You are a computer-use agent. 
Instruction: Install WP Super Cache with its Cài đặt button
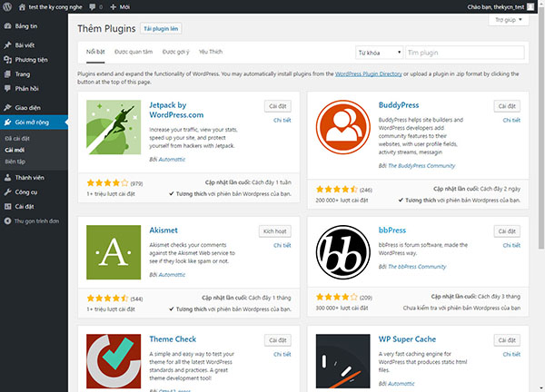coord(507,340)
